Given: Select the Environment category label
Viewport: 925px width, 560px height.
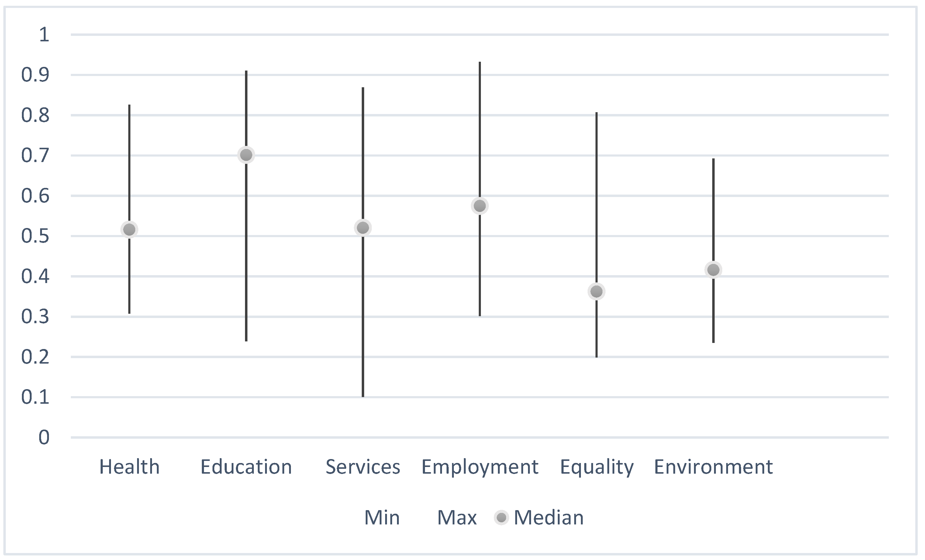Looking at the screenshot, I should click(x=713, y=467).
